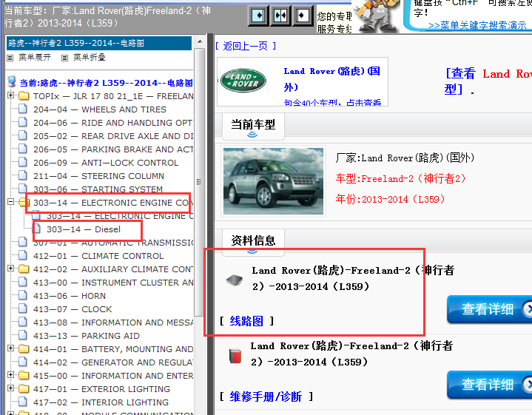Click the Freelander-2 car photo thumbnail
532x415 pixels.
[x=273, y=180]
